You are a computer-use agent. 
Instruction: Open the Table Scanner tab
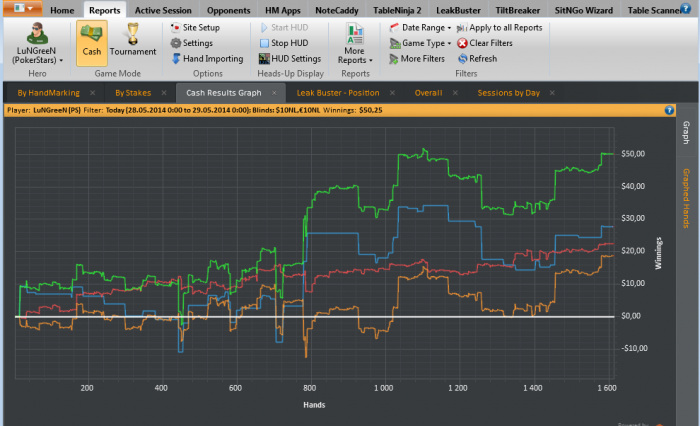pyautogui.click(x=653, y=10)
